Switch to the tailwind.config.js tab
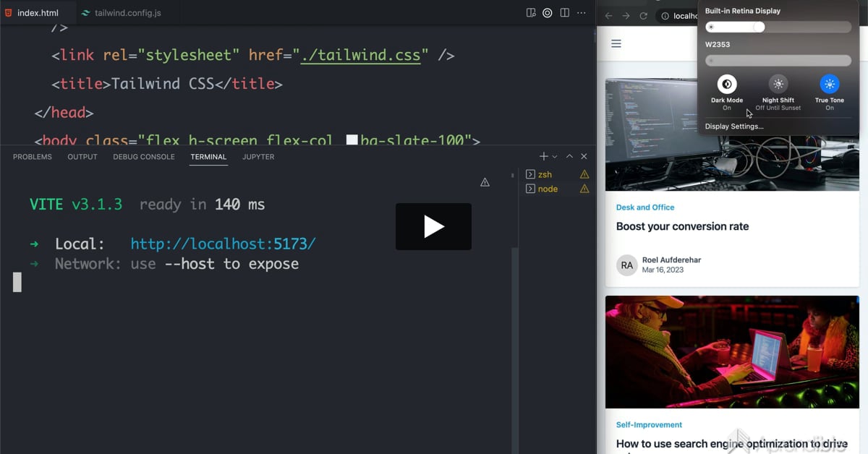This screenshot has height=454, width=868. pos(128,13)
